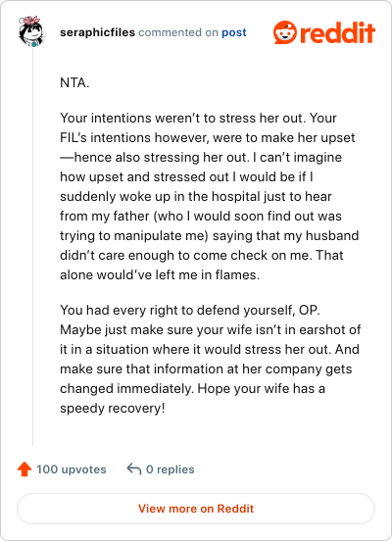Screen dimensions: 392x541
Task: Click the paragraph starting 'You had every right'
Action: (x=211, y=359)
